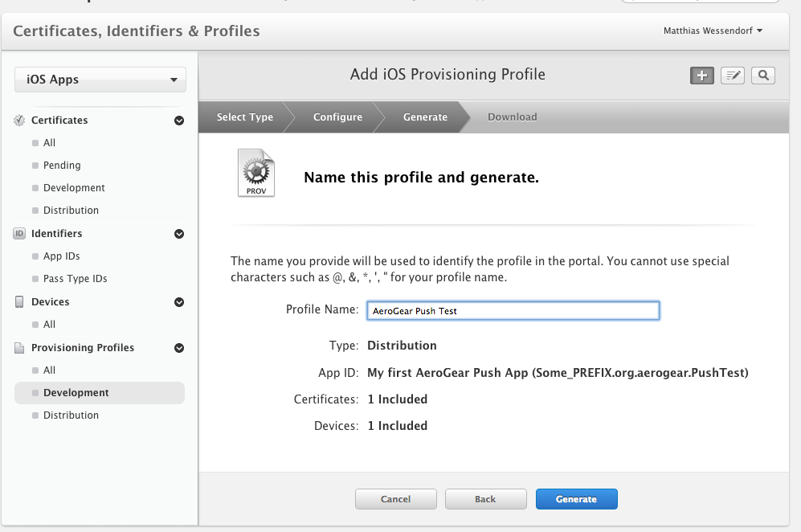Click the Edit profiles pencil icon
The image size is (801, 532).
[732, 75]
